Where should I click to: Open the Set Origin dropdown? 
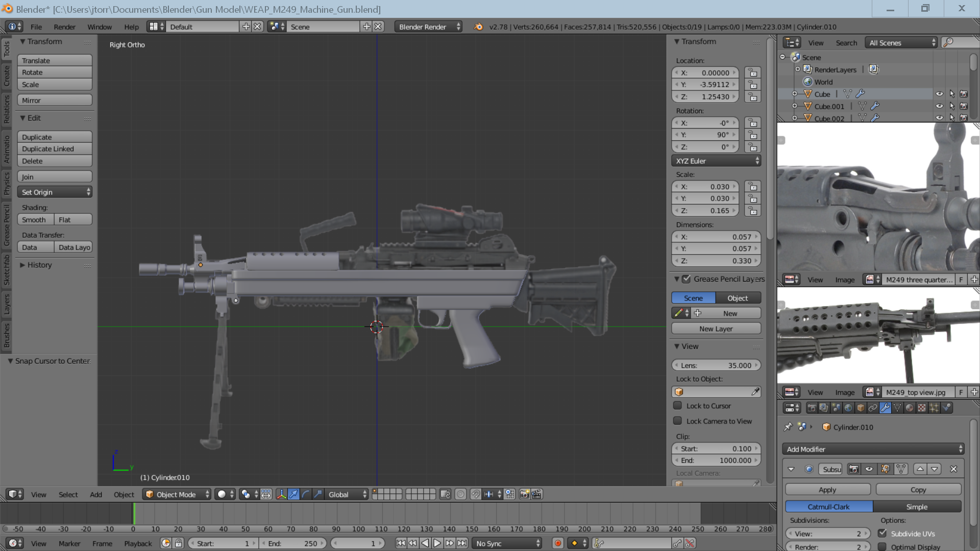[55, 192]
